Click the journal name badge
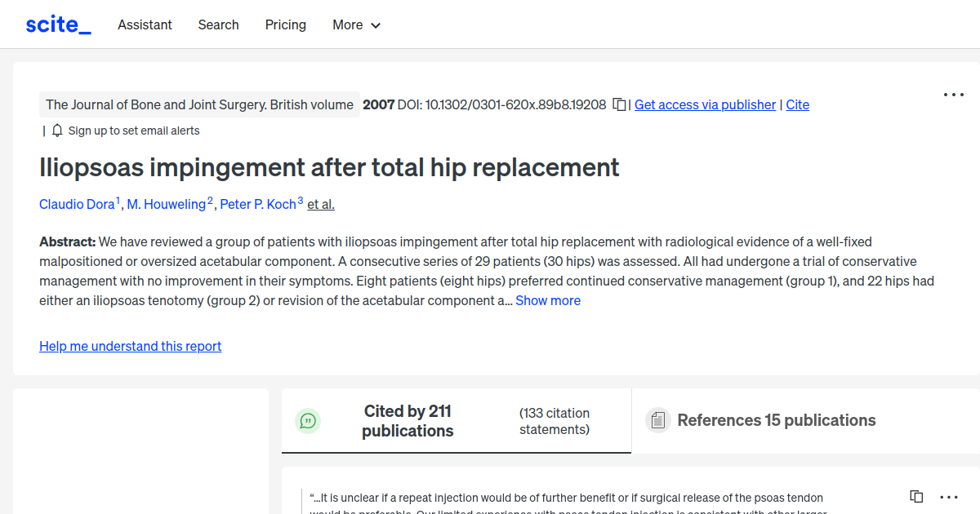 tap(200, 104)
